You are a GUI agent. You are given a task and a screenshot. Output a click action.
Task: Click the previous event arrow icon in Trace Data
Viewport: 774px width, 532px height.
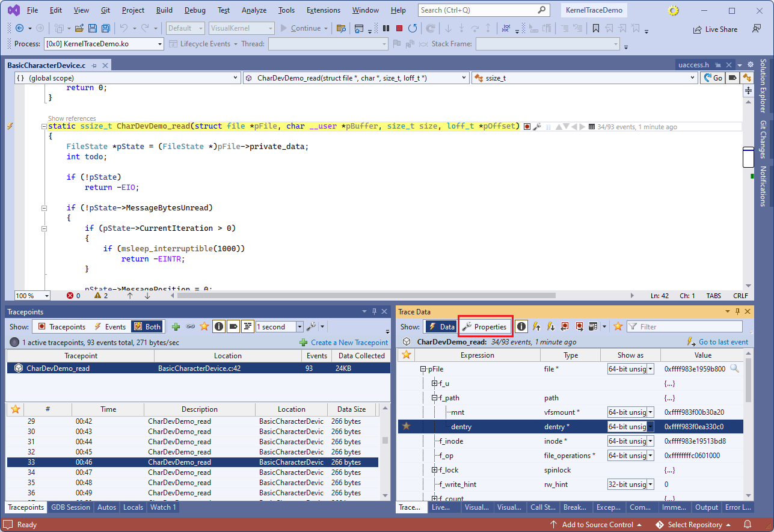536,326
